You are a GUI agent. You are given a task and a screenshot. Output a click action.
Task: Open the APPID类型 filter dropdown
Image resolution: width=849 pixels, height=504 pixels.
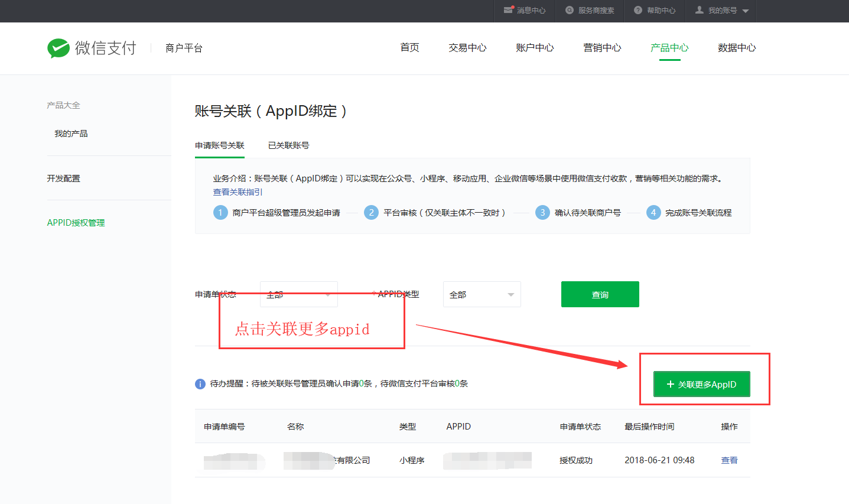pos(482,294)
